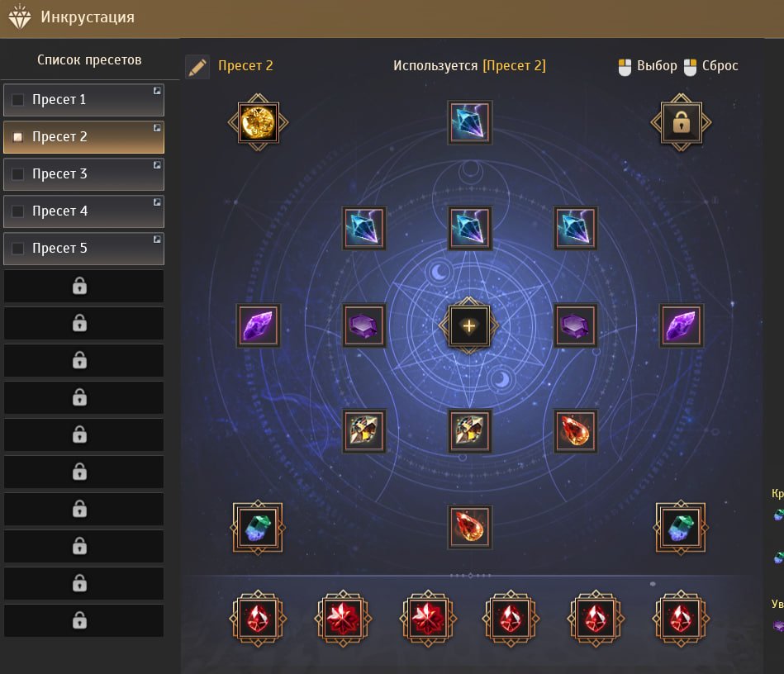This screenshot has width=784, height=674.
Task: Expand the Пресет 4 corner popout icon
Action: click(x=157, y=202)
